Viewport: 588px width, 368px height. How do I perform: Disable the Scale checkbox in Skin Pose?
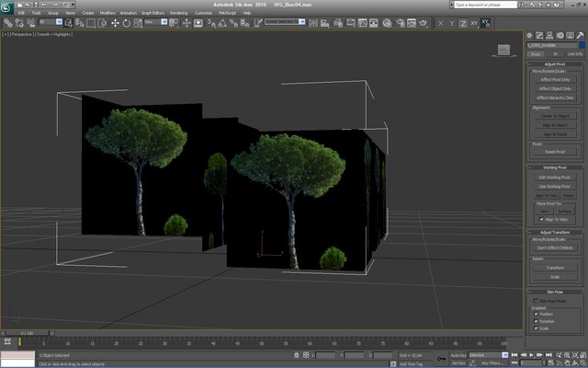pyautogui.click(x=536, y=328)
